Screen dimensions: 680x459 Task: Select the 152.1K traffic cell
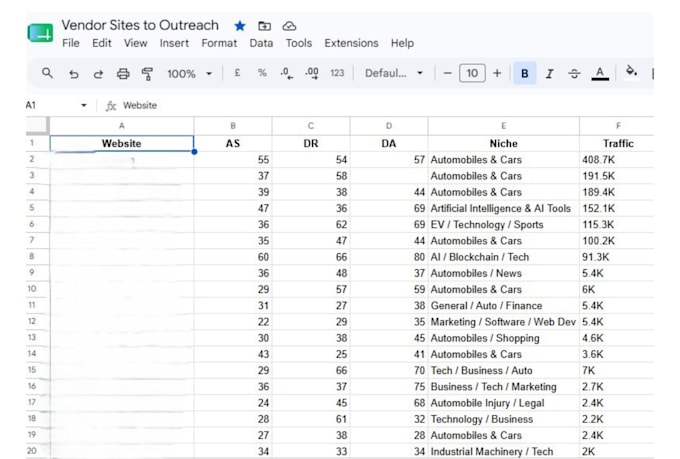(x=617, y=208)
